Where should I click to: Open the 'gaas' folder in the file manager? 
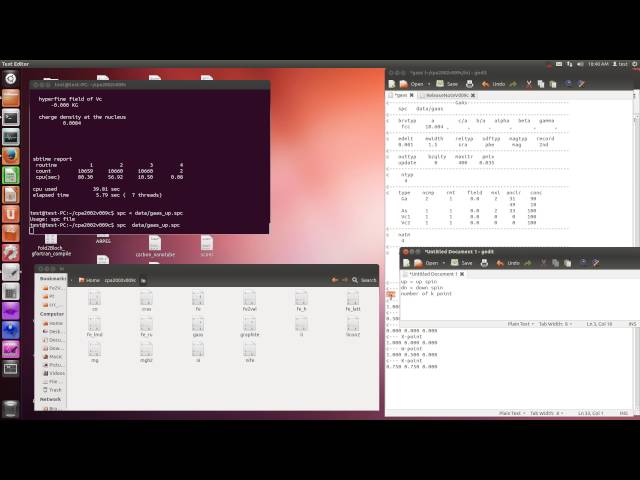pyautogui.click(x=198, y=323)
